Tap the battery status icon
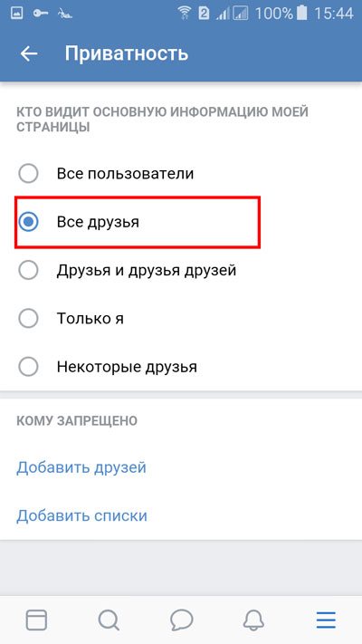 coord(302,14)
